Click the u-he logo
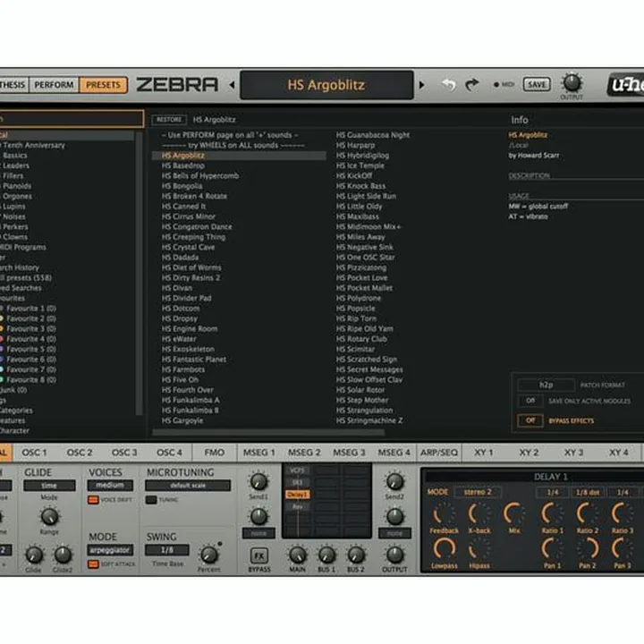Image resolution: width=644 pixels, height=644 pixels. (x=625, y=85)
